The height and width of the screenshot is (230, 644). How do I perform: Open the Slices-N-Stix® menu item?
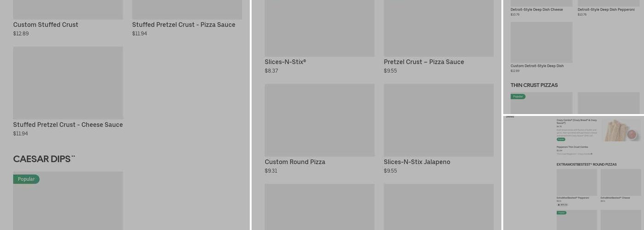point(285,62)
